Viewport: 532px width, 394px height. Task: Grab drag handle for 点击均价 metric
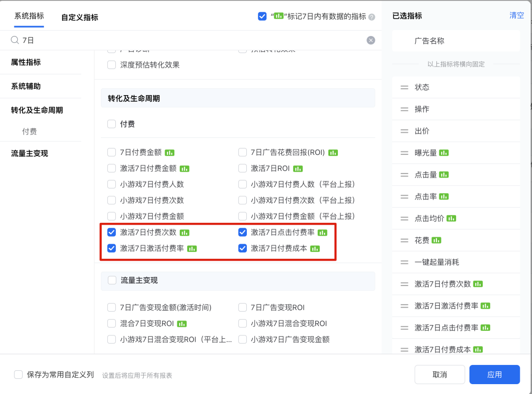[404, 218]
